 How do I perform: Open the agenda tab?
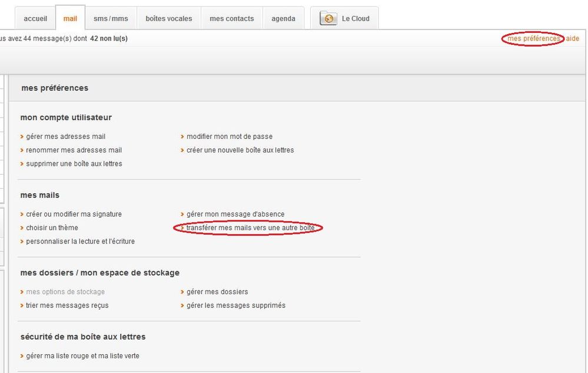point(283,19)
